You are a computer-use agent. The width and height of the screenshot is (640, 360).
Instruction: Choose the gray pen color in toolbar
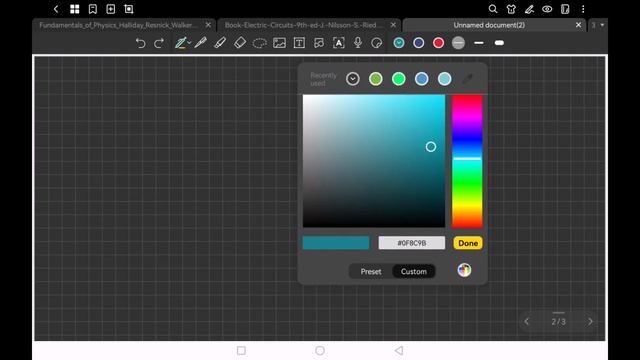(x=458, y=43)
